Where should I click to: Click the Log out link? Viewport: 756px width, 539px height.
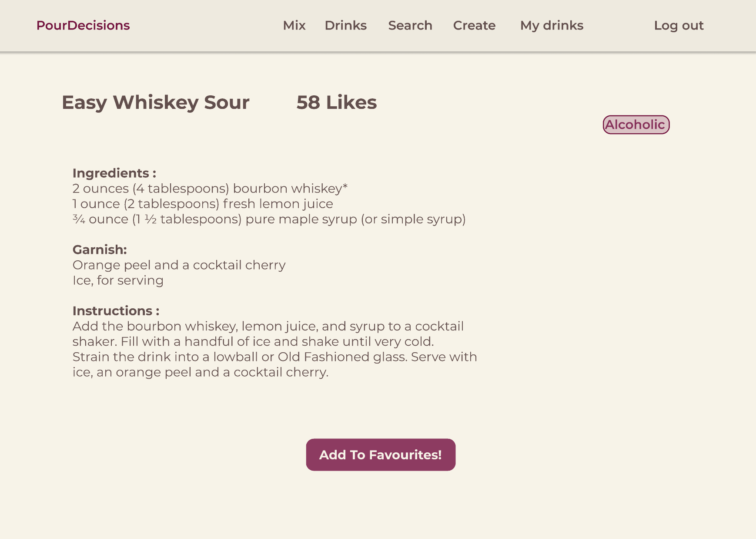(x=679, y=25)
